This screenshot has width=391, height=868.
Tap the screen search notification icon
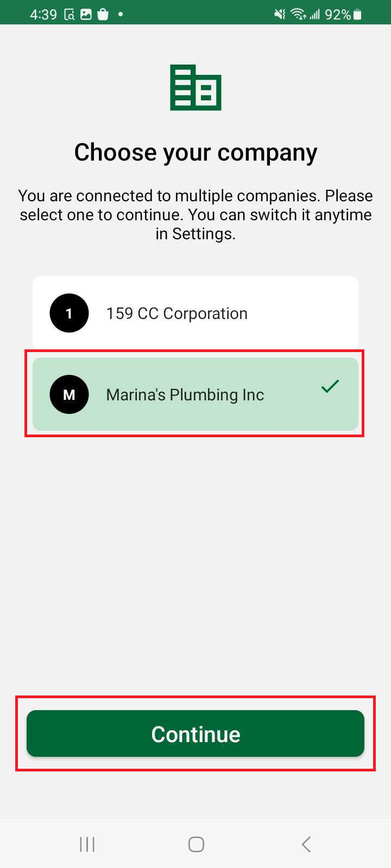coord(70,15)
